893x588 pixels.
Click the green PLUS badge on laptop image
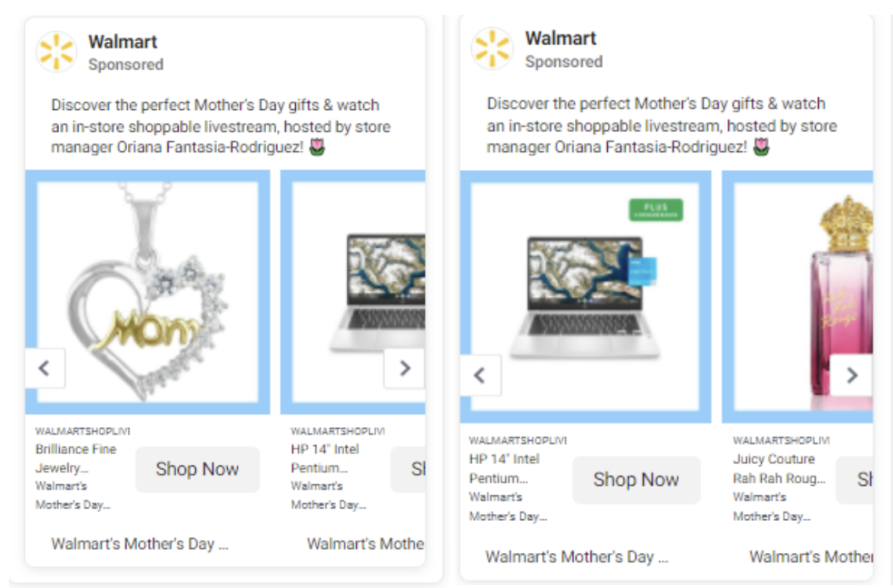click(x=656, y=210)
